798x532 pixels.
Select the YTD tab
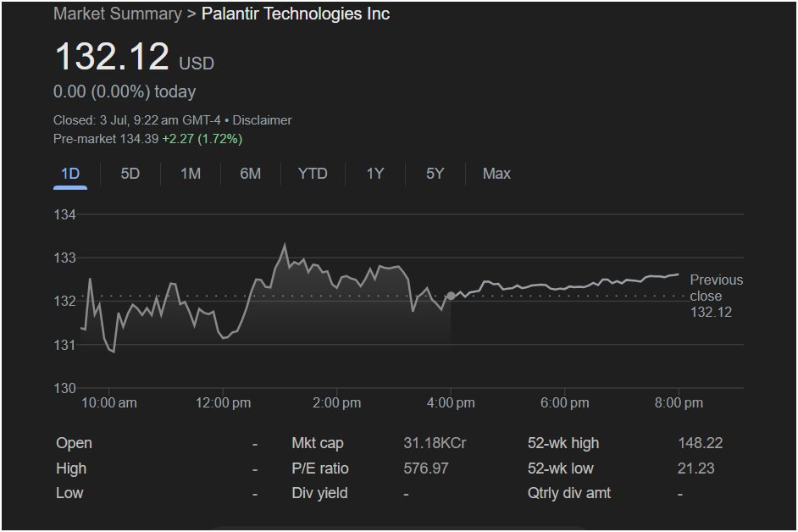[313, 175]
